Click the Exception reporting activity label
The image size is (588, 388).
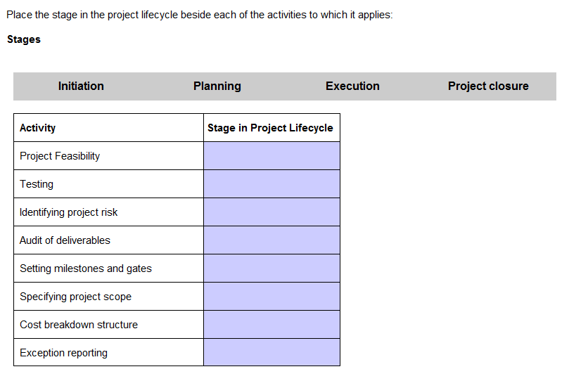click(63, 353)
